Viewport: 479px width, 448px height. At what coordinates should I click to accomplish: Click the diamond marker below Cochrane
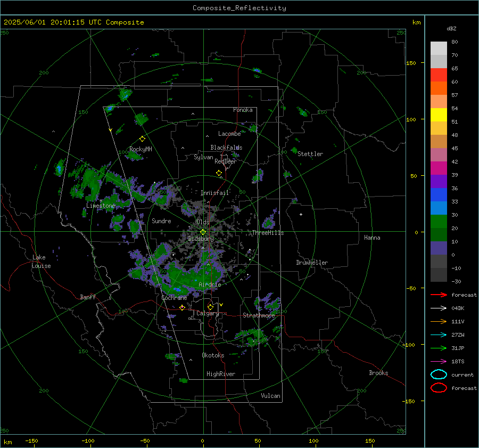(182, 308)
